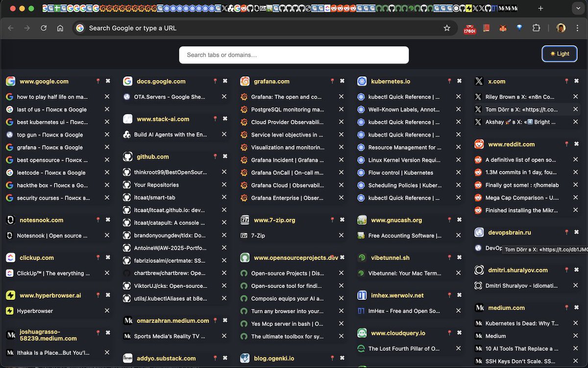The image size is (588, 368).
Task: Close tab 'how to play half life'
Action: [107, 97]
